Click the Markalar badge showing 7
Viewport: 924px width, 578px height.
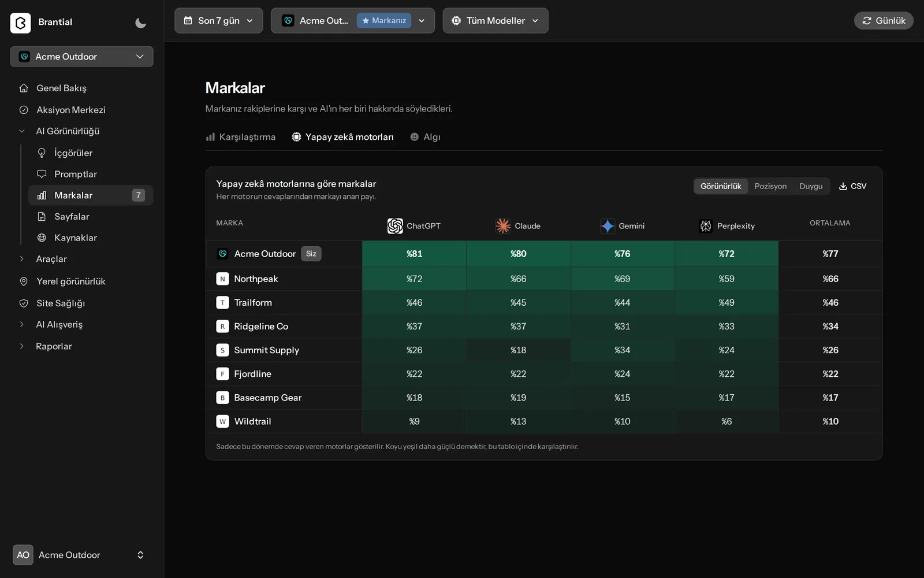(138, 195)
